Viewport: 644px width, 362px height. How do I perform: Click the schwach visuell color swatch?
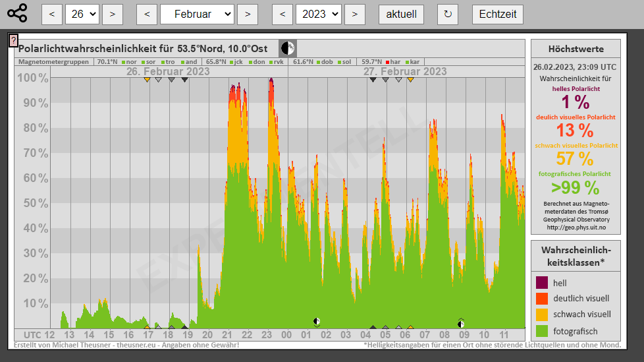click(x=542, y=315)
